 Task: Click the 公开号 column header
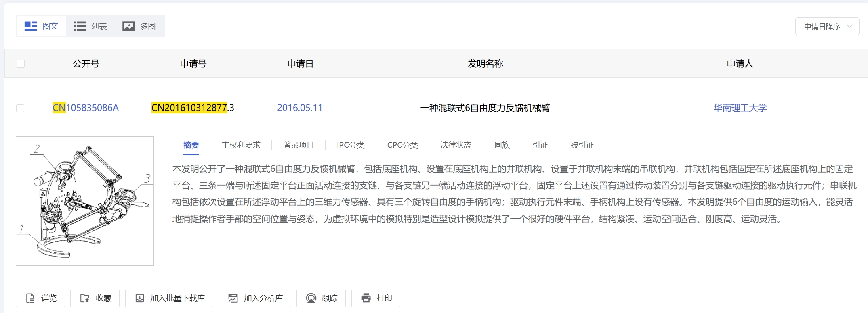click(x=86, y=63)
